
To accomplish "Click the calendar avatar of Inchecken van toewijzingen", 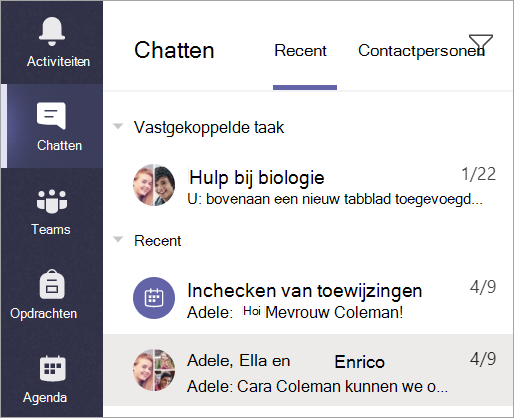I will coord(154,298).
